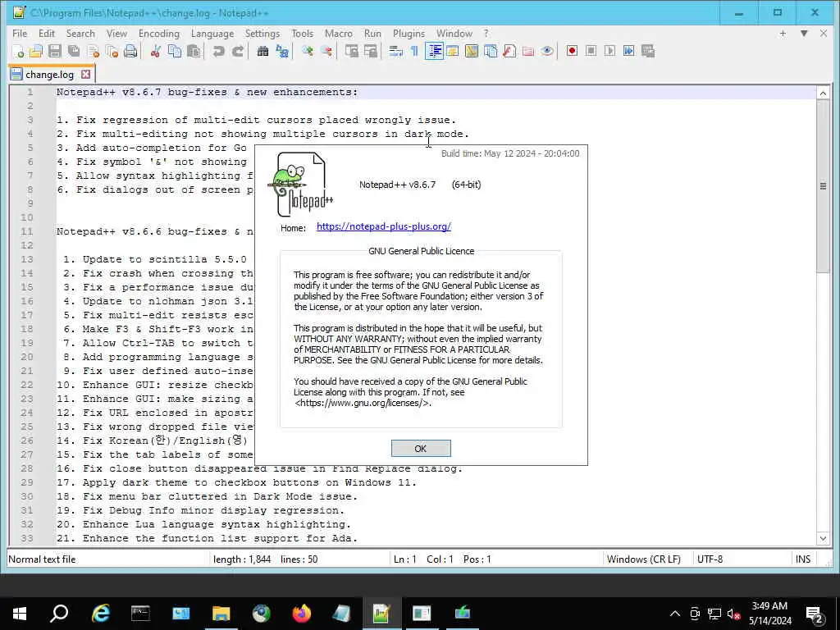Open Firefox from the taskbar

[x=301, y=614]
